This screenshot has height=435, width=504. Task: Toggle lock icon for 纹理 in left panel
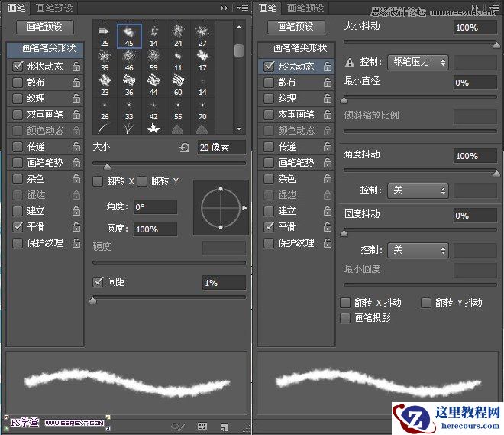point(76,99)
